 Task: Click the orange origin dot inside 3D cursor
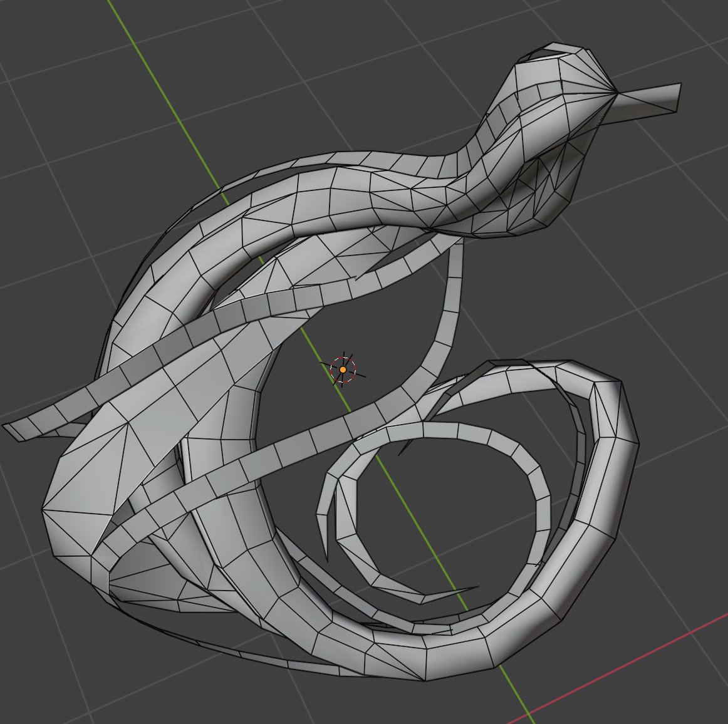[x=343, y=370]
